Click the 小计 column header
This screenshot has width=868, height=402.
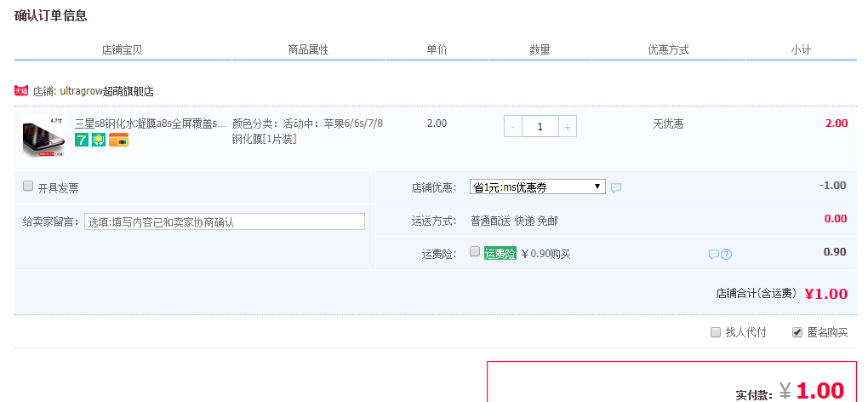pyautogui.click(x=801, y=50)
